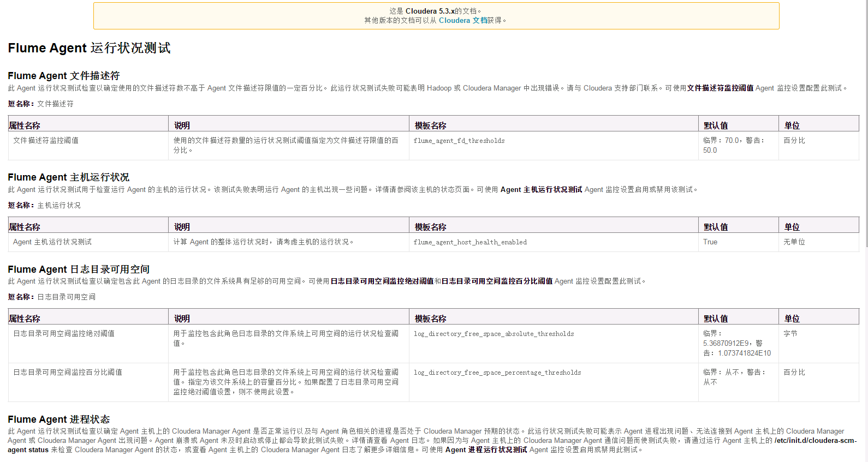Open the Cloudera 文档 link in banner
The image size is (868, 462).
tap(463, 20)
